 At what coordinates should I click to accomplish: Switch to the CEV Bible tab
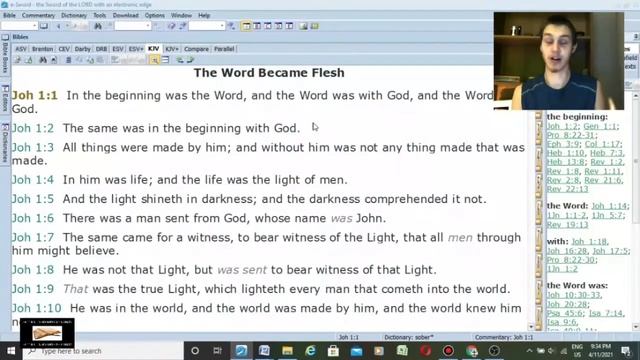point(64,49)
